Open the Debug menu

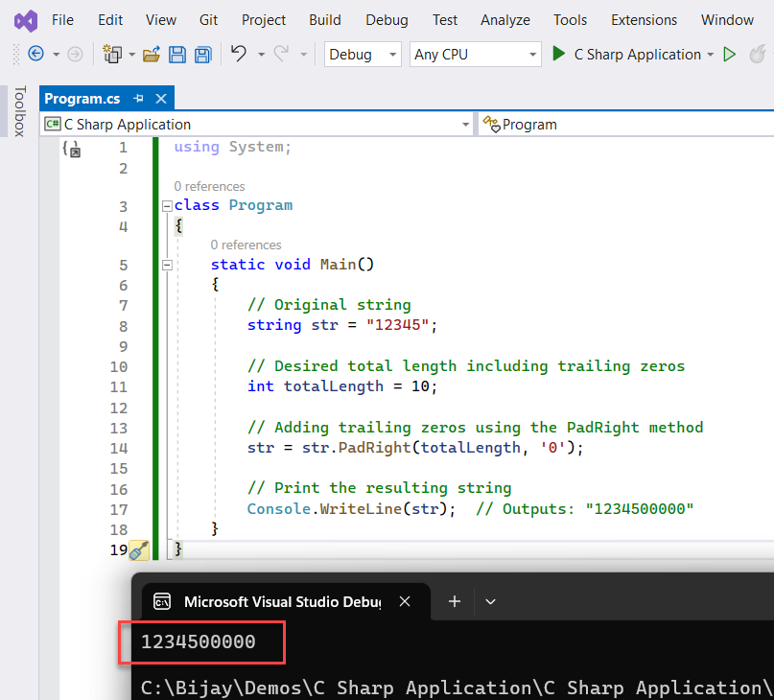click(x=386, y=19)
